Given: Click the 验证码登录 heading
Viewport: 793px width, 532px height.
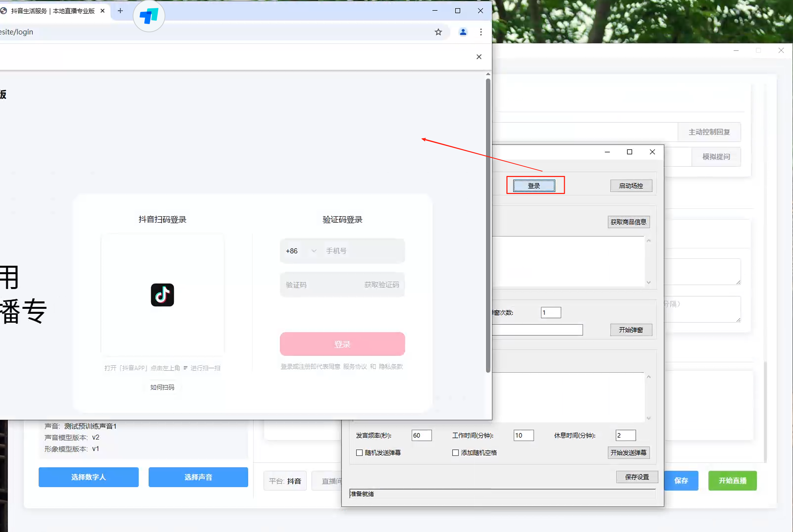Looking at the screenshot, I should coord(342,220).
